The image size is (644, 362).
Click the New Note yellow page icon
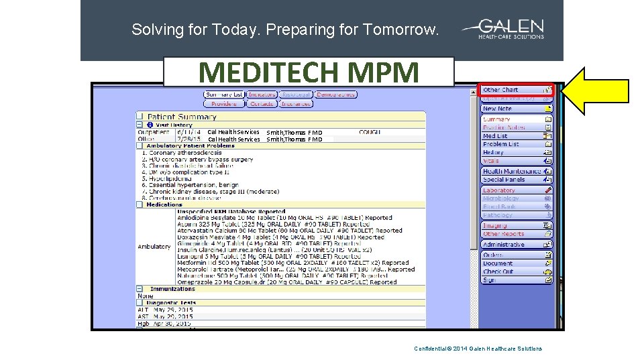pos(548,109)
